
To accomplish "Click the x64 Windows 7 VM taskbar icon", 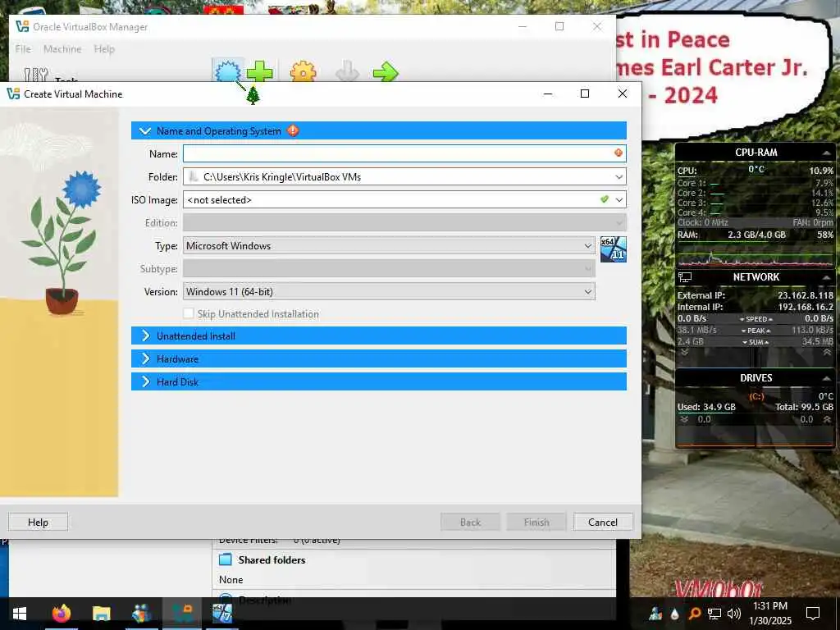I will tap(221, 614).
